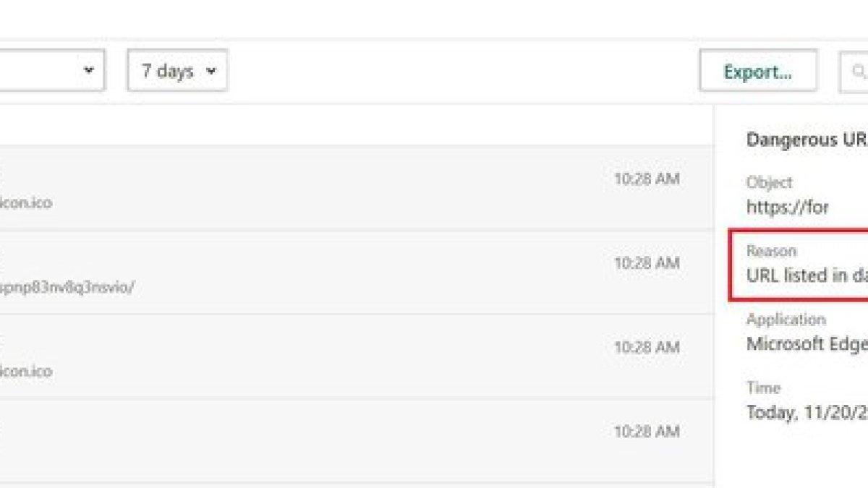Image resolution: width=868 pixels, height=488 pixels.
Task: Select the topmost event row ending in icon.ico
Action: 353,188
